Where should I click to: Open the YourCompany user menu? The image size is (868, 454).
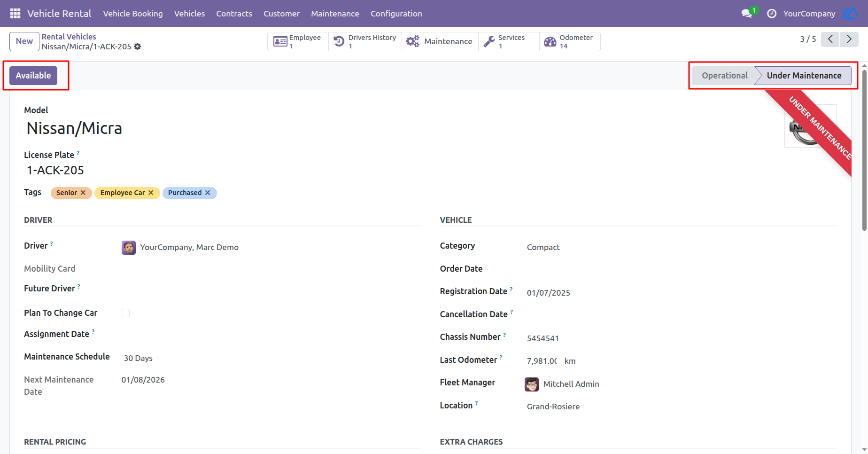[x=809, y=14]
